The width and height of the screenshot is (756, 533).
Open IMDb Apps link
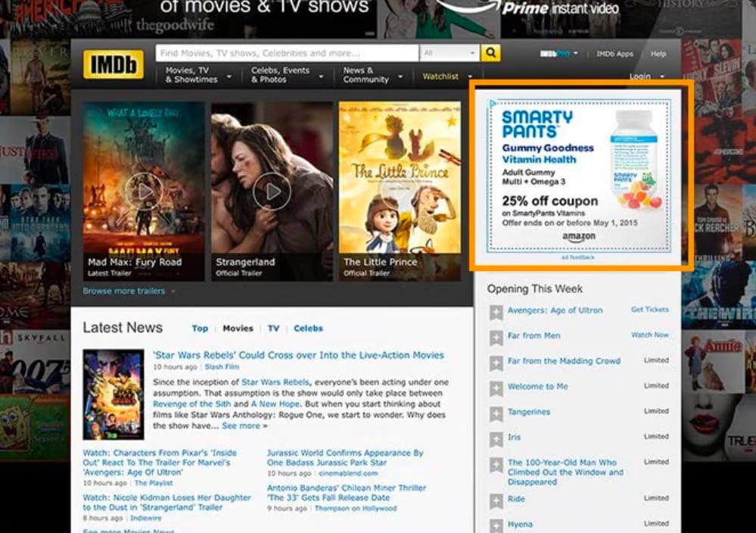614,54
